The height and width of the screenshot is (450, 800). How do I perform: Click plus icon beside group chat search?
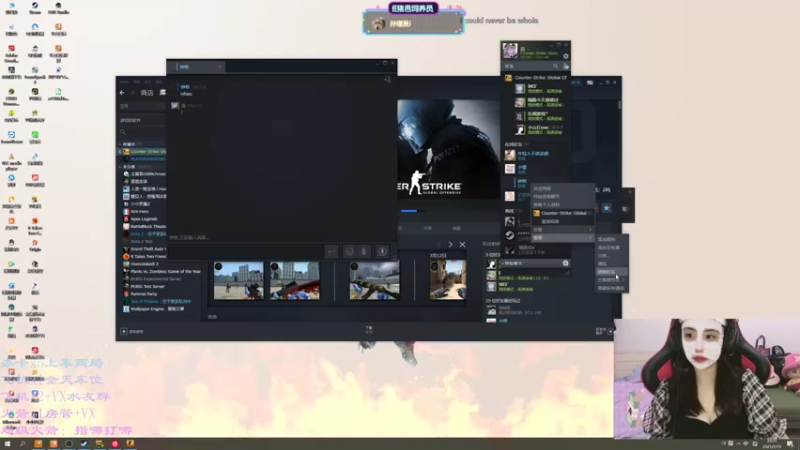pyautogui.click(x=565, y=263)
